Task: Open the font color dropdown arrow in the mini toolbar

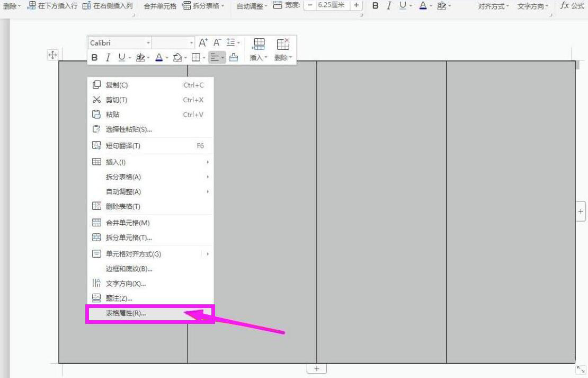Action: [x=167, y=58]
